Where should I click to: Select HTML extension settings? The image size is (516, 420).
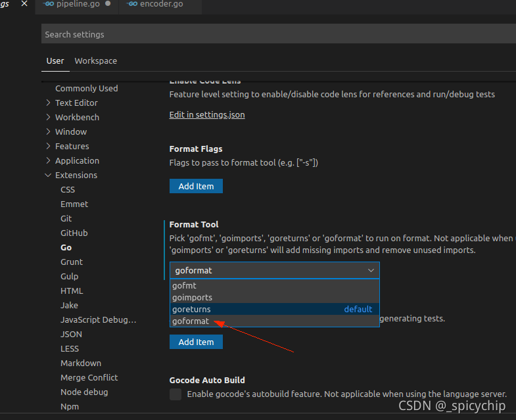click(x=72, y=291)
